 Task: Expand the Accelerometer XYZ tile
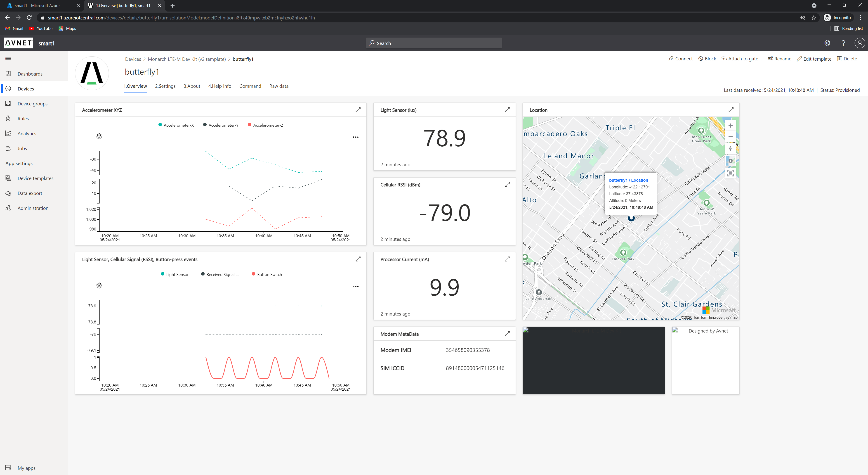click(358, 110)
